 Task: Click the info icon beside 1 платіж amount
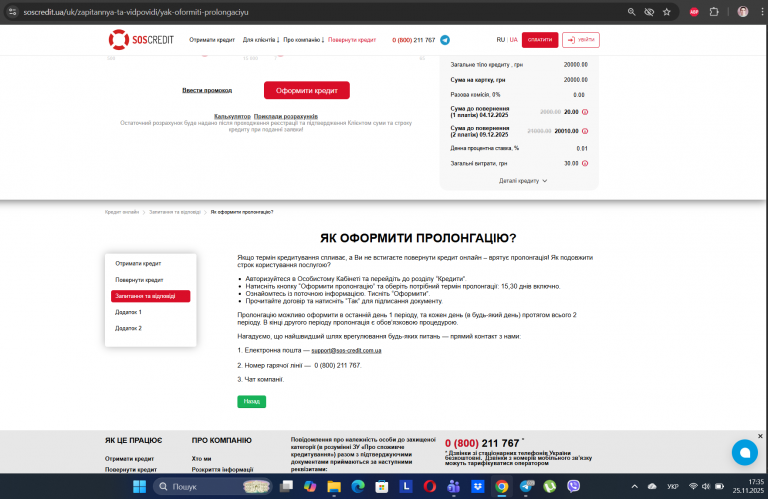(585, 112)
